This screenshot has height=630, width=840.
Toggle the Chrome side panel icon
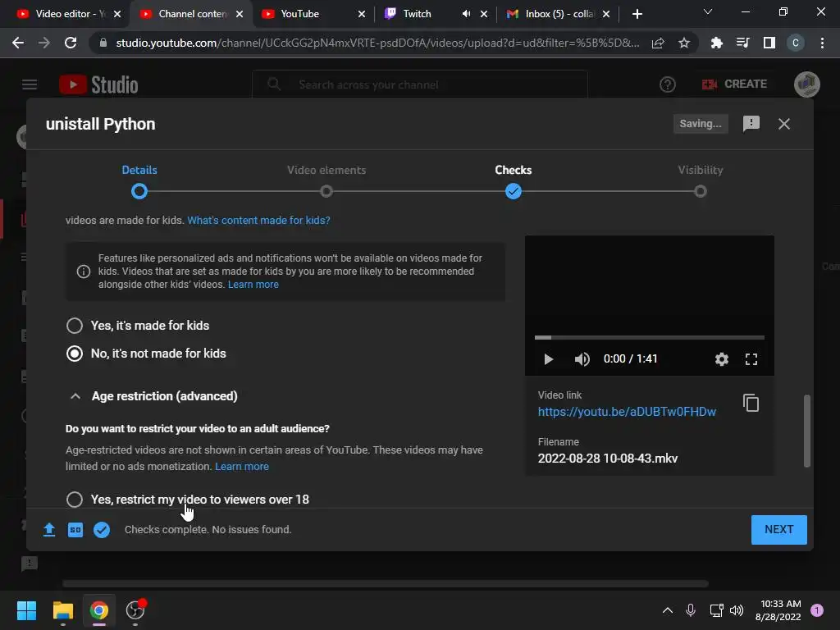769,43
